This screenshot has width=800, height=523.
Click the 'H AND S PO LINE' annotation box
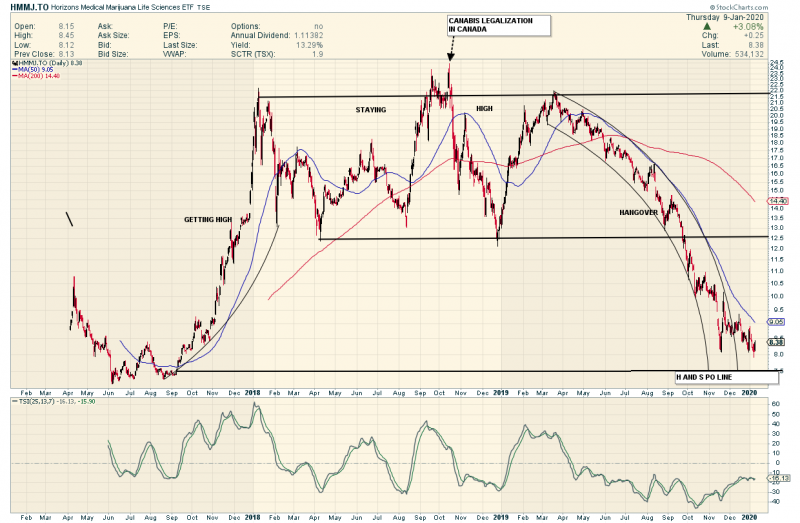[727, 378]
